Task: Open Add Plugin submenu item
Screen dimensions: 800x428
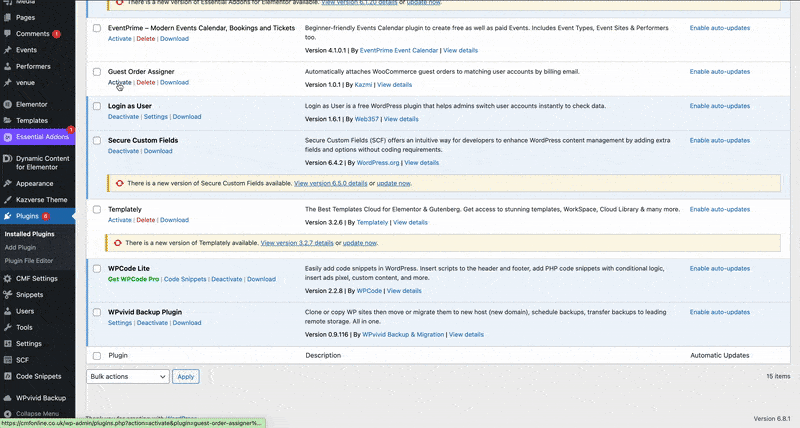Action: coord(21,247)
